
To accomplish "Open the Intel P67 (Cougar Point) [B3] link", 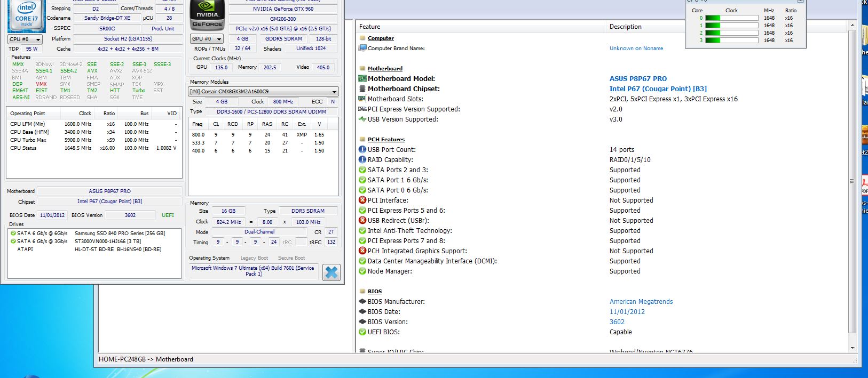I will 658,89.
